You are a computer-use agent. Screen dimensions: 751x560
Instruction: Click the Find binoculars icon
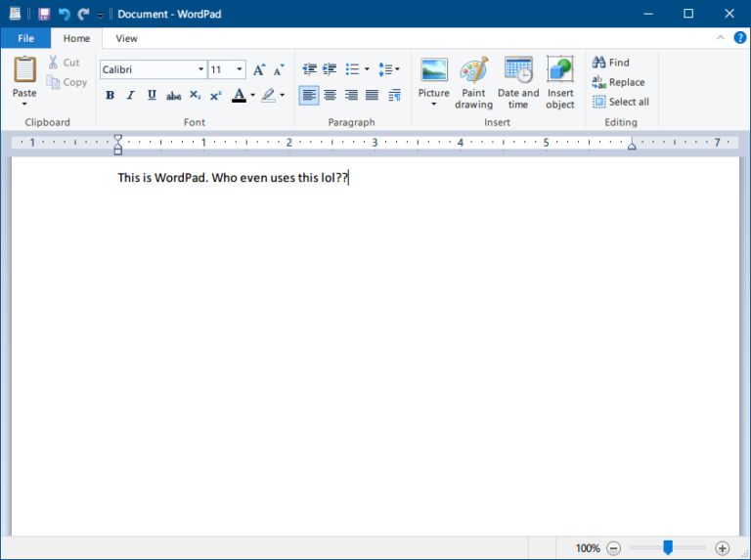(x=599, y=63)
